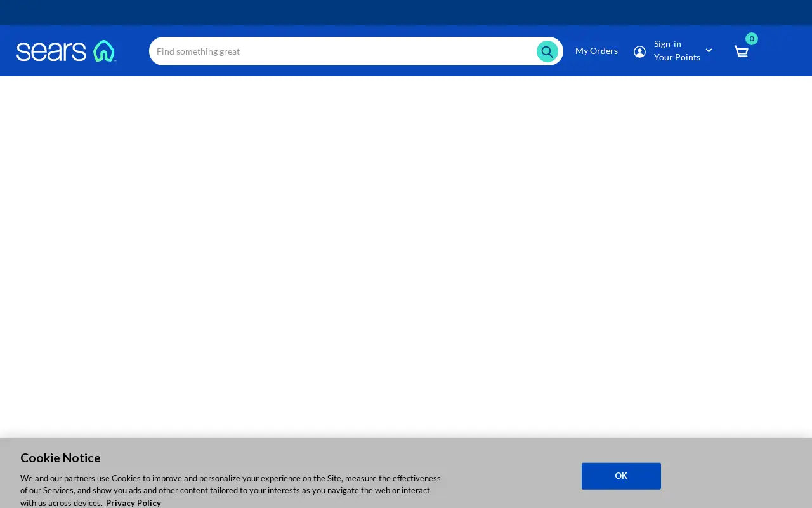Click the Cookie Notice heading

pyautogui.click(x=60, y=458)
